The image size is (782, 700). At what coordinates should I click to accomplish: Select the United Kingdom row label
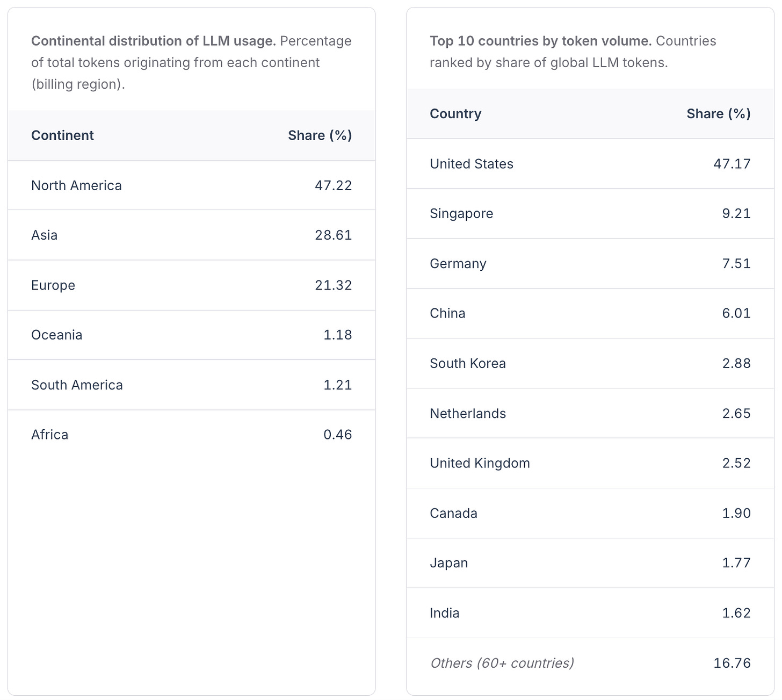pyautogui.click(x=480, y=463)
